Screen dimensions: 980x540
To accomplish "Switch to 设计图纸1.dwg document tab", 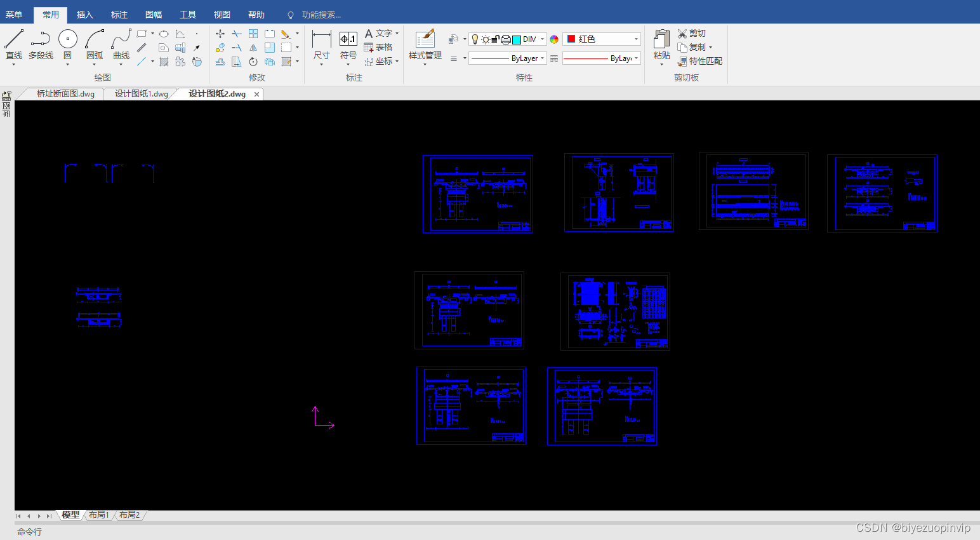I will 142,94.
